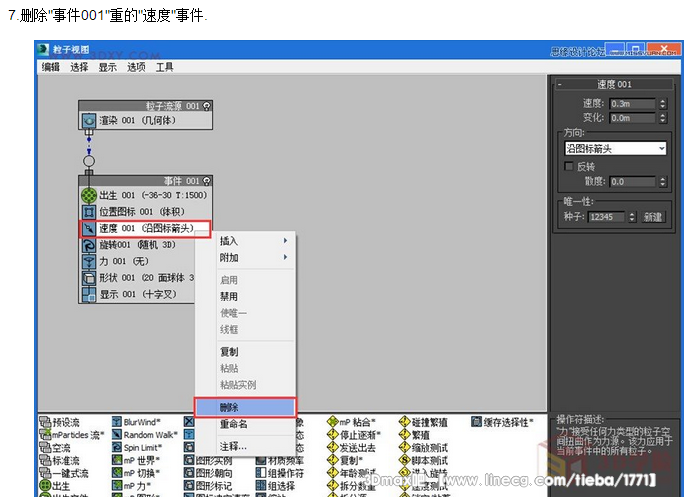Collapse the 速度 001 rollout
This screenshot has width=685, height=497.
click(560, 84)
